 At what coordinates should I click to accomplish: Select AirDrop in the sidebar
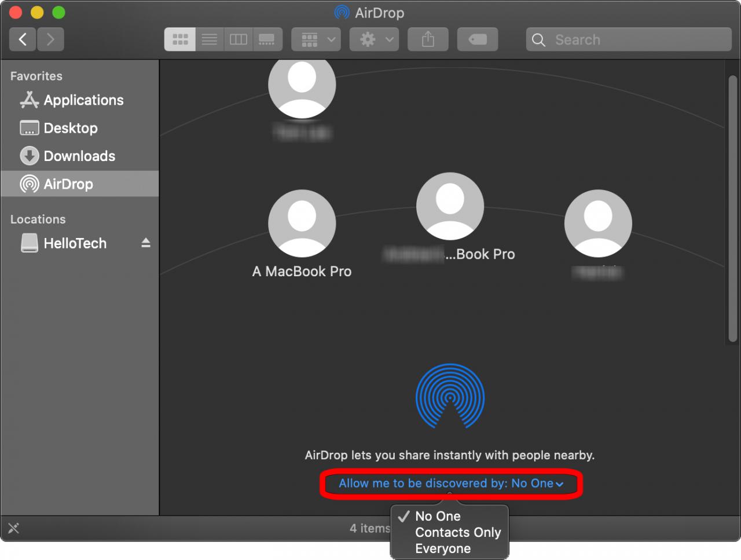tap(68, 184)
